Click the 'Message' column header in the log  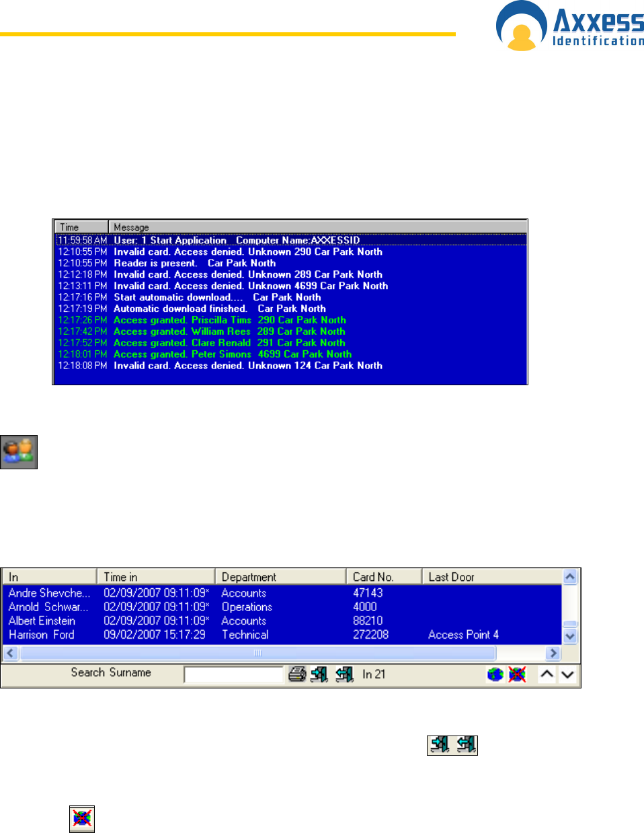318,227
